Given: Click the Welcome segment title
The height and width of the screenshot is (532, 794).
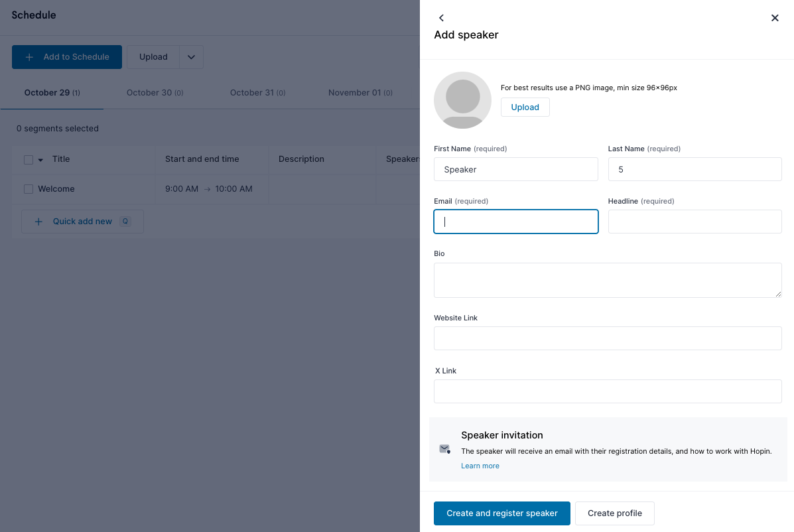Looking at the screenshot, I should pos(56,189).
